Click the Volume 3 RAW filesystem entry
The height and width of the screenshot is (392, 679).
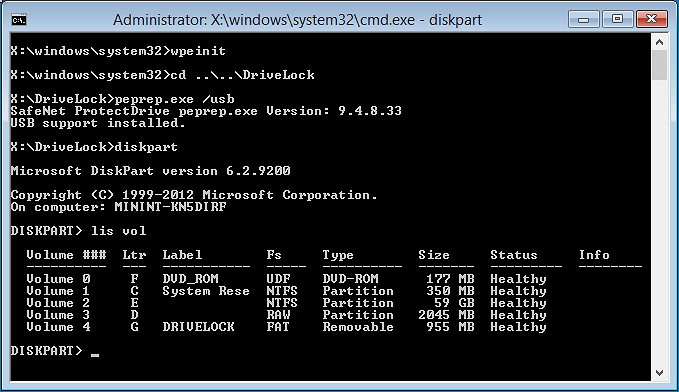point(278,314)
